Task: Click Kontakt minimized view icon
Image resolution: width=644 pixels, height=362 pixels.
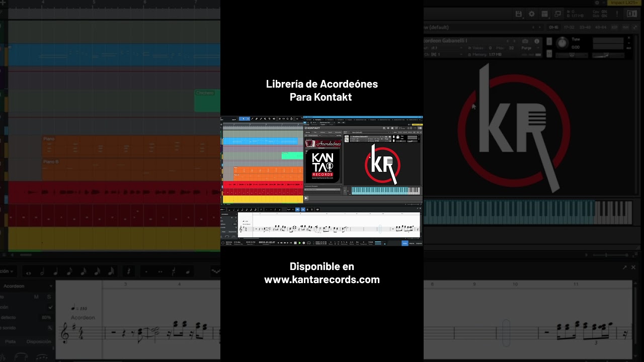Action: 558,14
